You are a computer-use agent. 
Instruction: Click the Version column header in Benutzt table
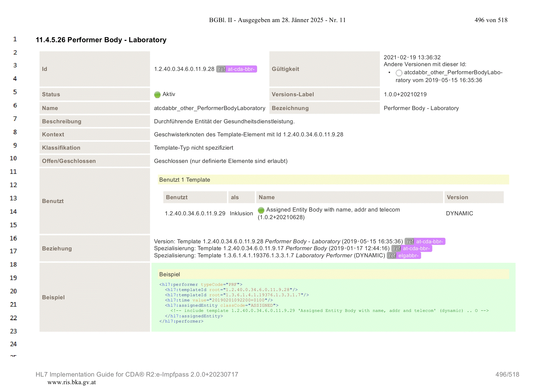click(474, 197)
